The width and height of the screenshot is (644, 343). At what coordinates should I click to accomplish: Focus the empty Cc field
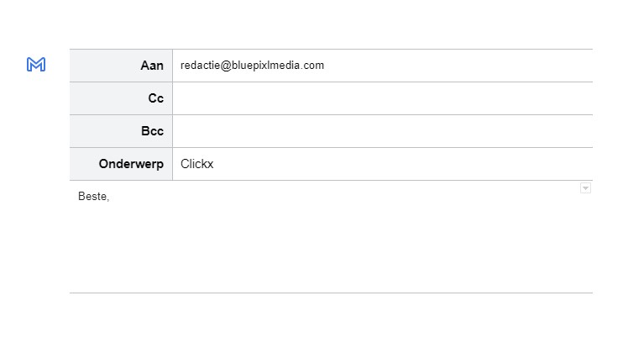click(382, 98)
